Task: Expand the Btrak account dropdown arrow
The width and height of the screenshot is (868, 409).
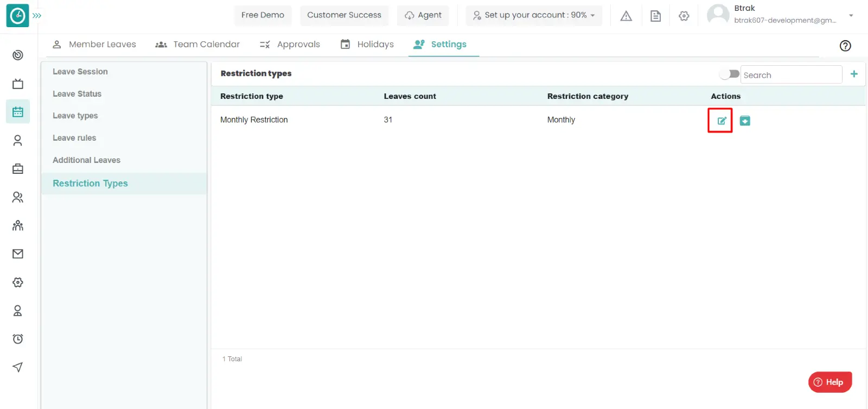Action: 851,15
